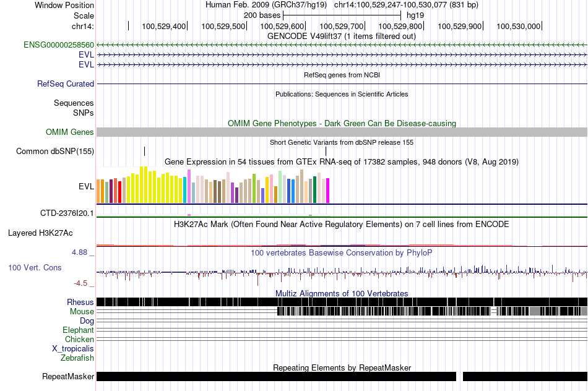Click the 100 Vert. Cons label

tap(35, 268)
